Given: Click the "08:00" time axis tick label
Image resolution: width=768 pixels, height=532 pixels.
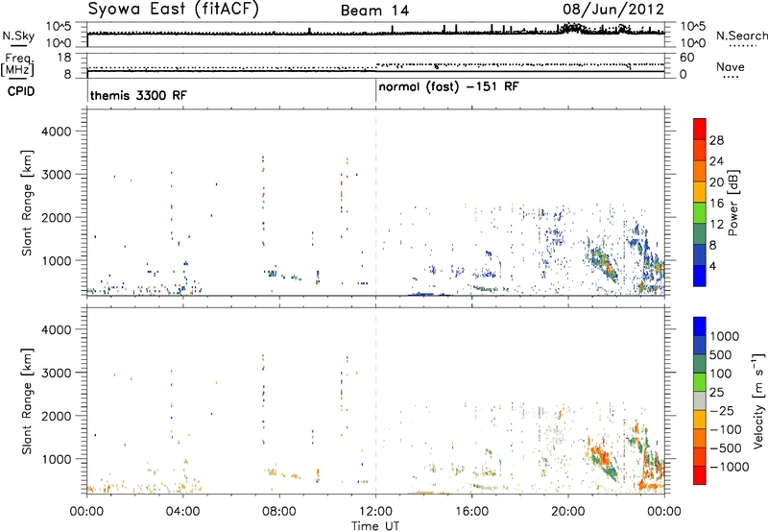Looking at the screenshot, I should point(279,512).
